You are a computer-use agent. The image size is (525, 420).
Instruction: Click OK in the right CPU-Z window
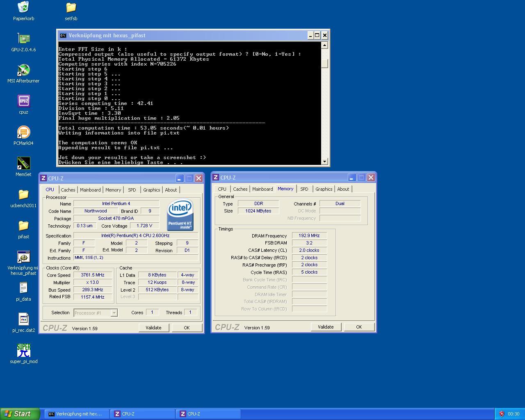tap(359, 327)
